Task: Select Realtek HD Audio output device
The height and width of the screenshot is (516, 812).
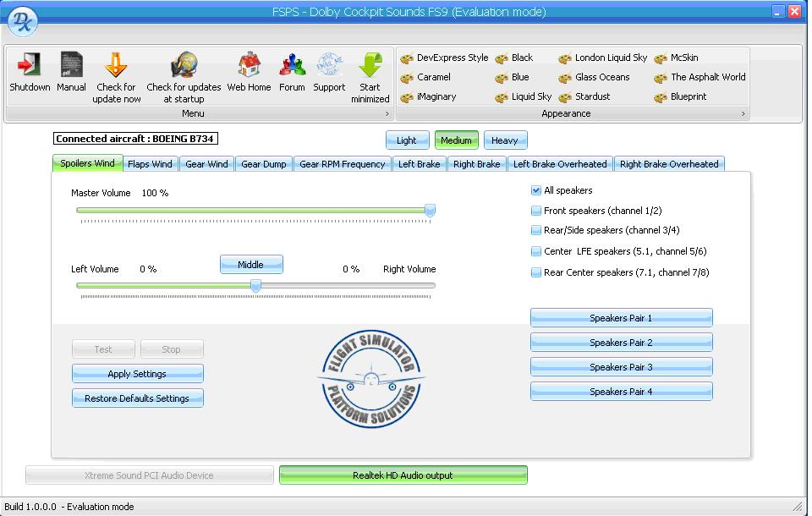Action: click(403, 475)
